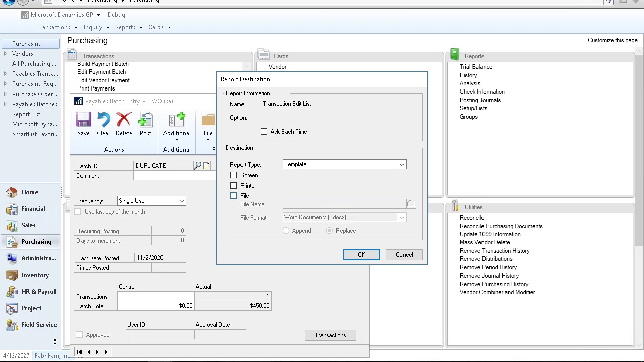Open the Report Type dropdown

click(x=401, y=165)
